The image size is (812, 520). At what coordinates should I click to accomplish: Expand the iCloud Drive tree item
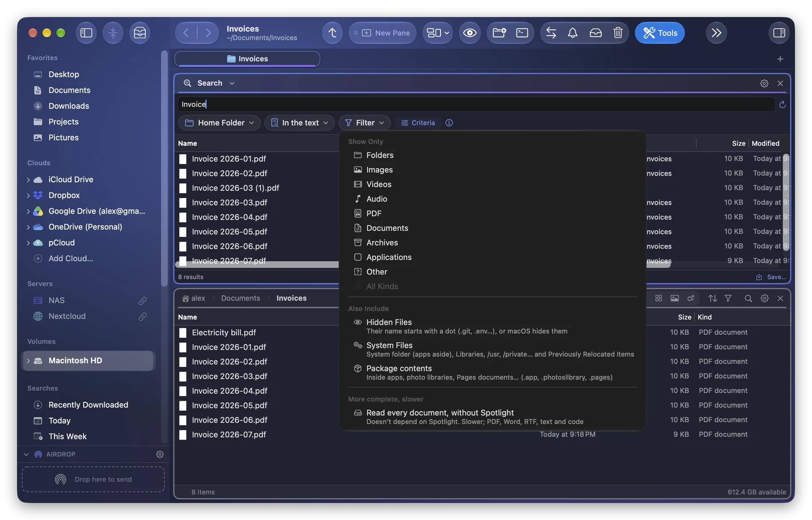[x=28, y=179]
